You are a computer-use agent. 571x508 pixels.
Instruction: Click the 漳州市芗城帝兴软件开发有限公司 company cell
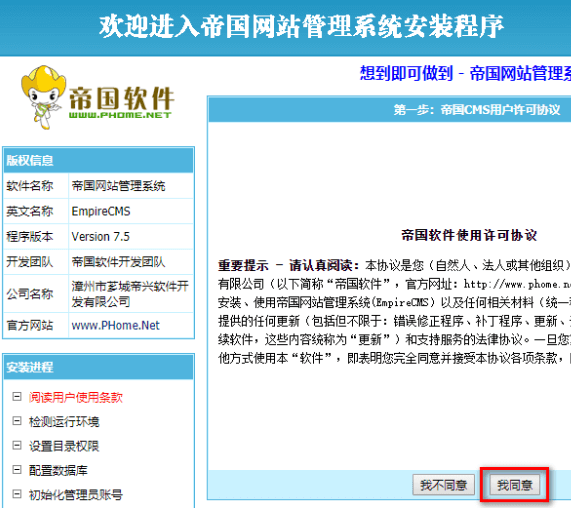pos(131,294)
